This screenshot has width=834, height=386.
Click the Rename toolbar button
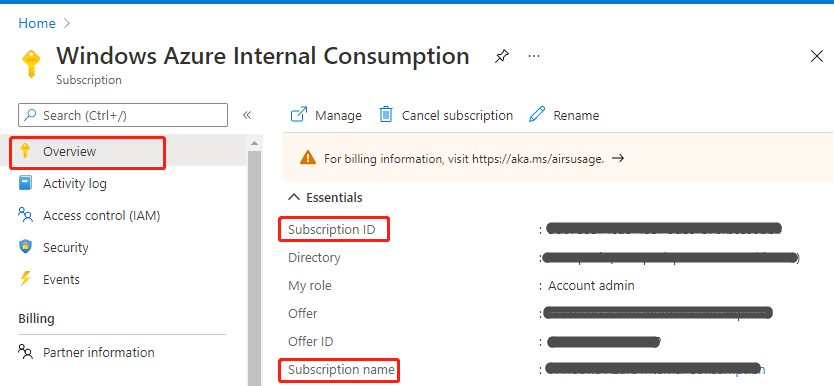pos(564,115)
